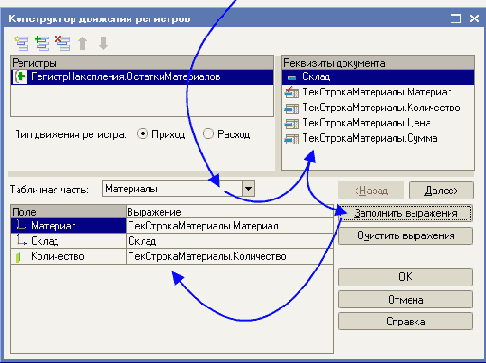Maximize the Конструктор движения регистров window
This screenshot has width=486, height=363.
456,18
